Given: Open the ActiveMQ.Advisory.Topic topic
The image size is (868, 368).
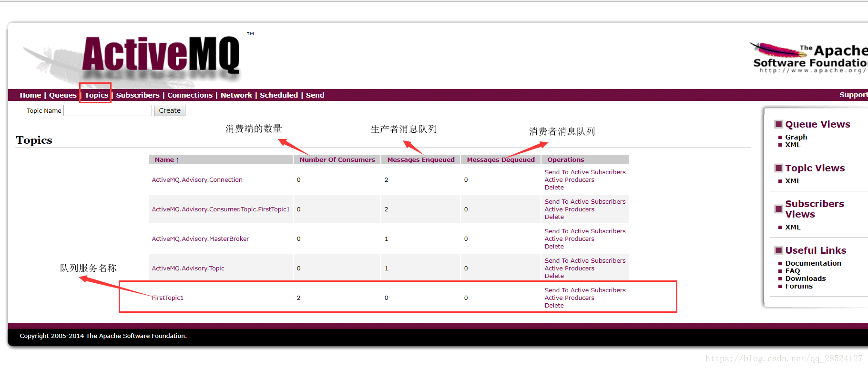Looking at the screenshot, I should (188, 269).
